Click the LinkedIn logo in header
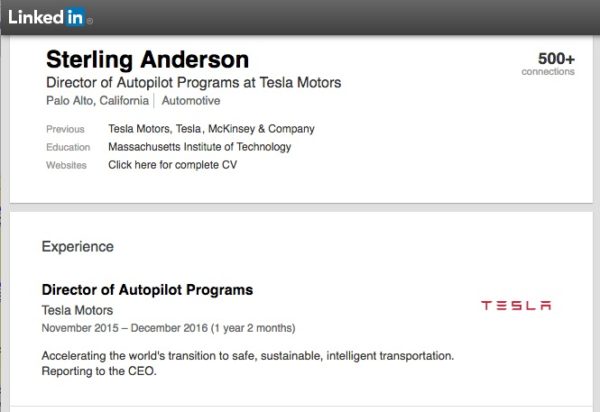 pos(50,17)
